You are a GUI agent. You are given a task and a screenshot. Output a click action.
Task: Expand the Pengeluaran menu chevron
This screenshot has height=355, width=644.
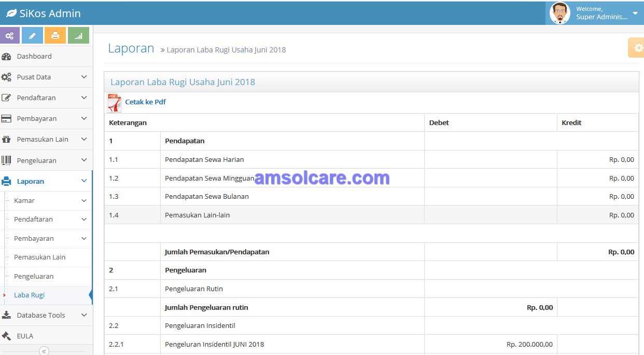point(84,160)
